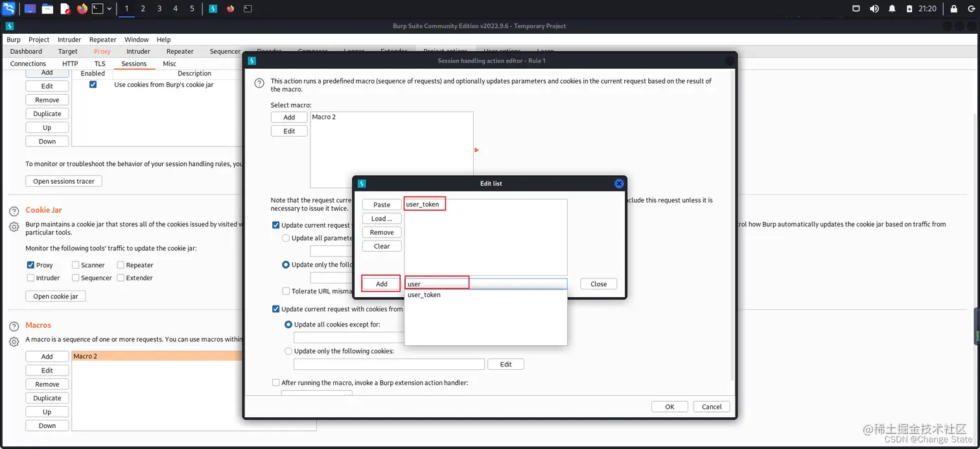
Task: Check the battery power indicator
Action: [910, 8]
